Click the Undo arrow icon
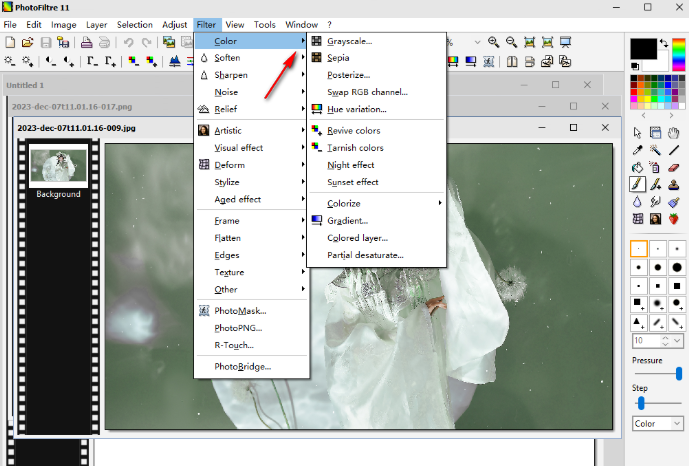The width and height of the screenshot is (689, 466). tap(128, 42)
